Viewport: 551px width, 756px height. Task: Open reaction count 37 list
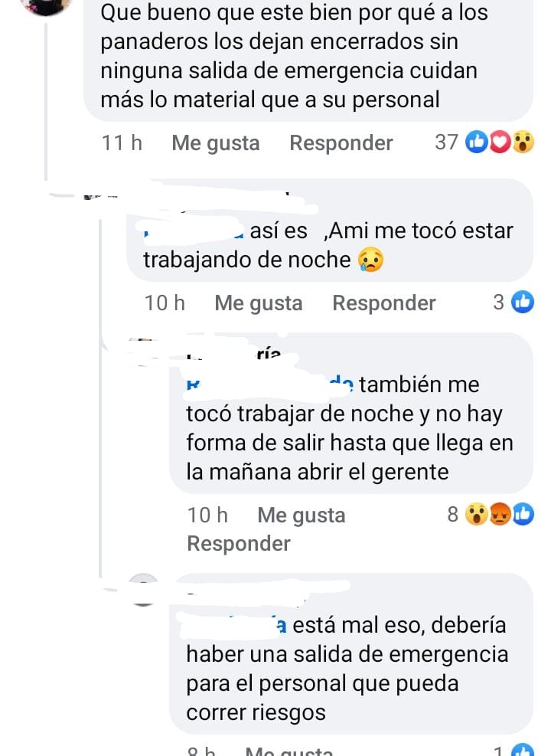coord(446,142)
